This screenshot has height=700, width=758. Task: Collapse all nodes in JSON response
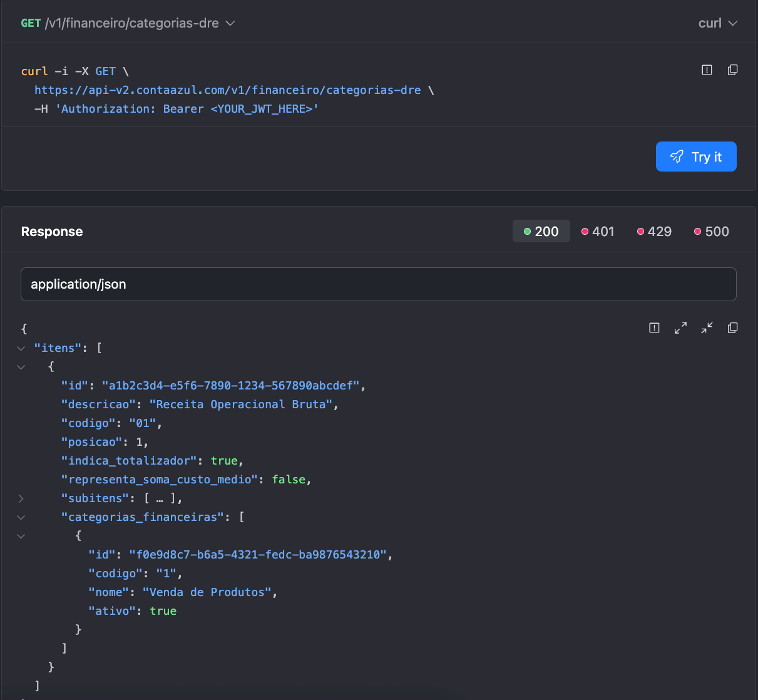tap(707, 328)
